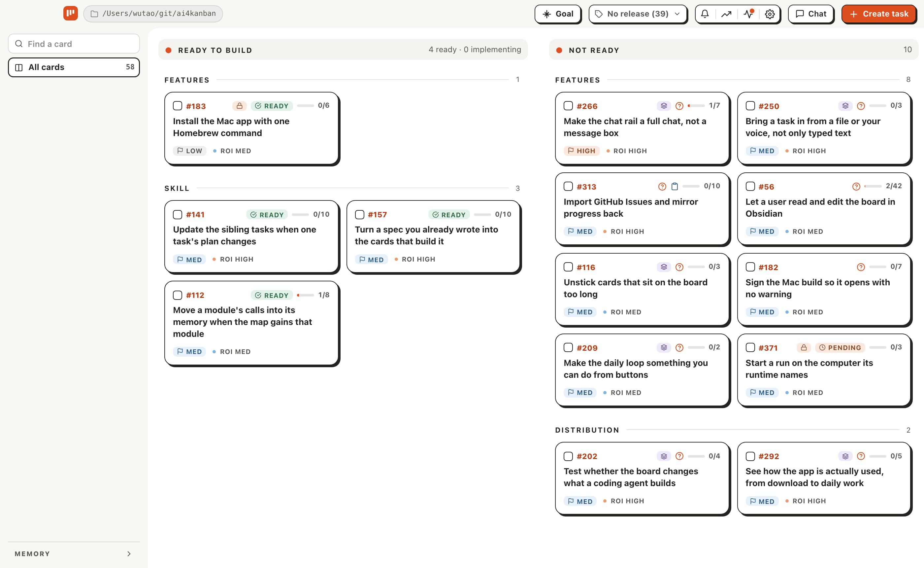
Task: Click the Goal button
Action: (x=558, y=14)
